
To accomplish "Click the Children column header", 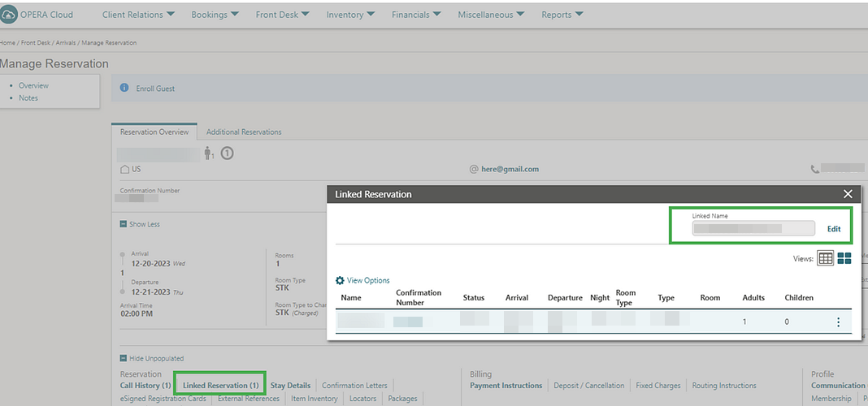I will 799,297.
